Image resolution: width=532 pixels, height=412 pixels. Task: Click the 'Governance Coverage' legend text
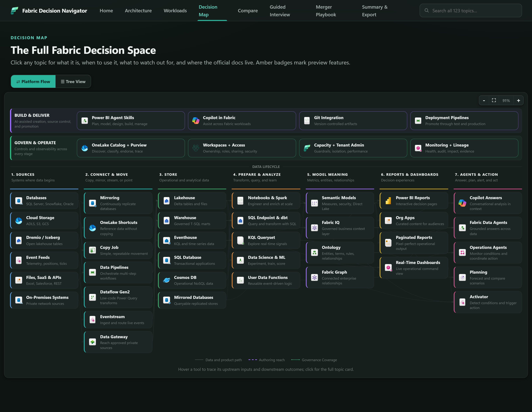(319, 360)
